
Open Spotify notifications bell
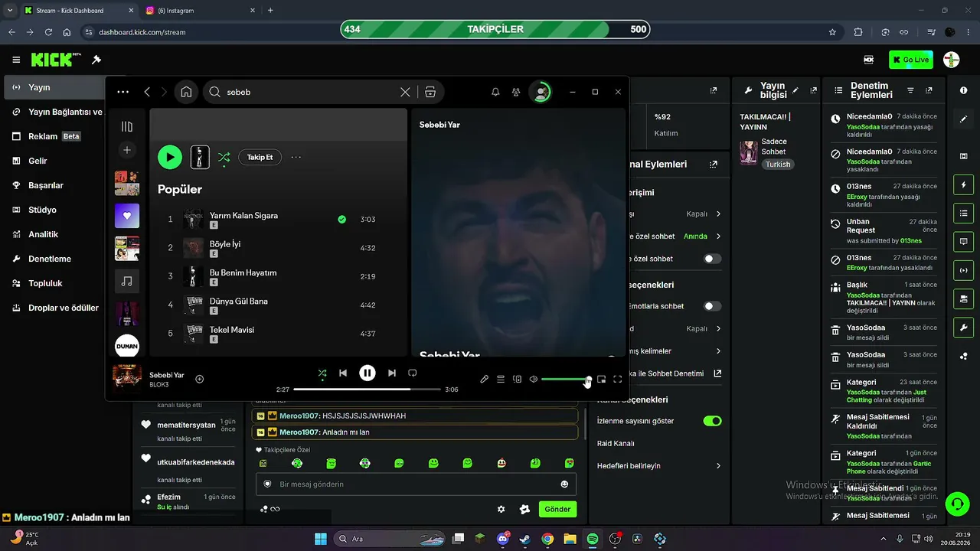495,92
